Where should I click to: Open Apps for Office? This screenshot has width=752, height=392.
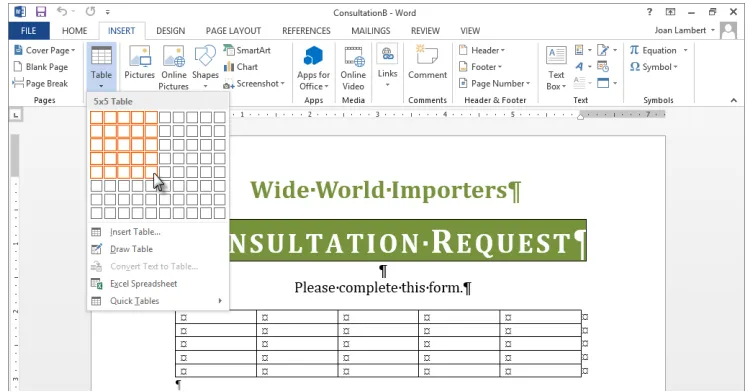313,68
